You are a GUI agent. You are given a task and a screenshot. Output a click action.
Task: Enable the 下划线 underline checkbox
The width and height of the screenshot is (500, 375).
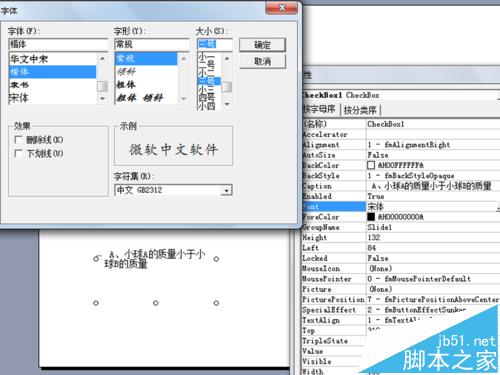pos(18,153)
